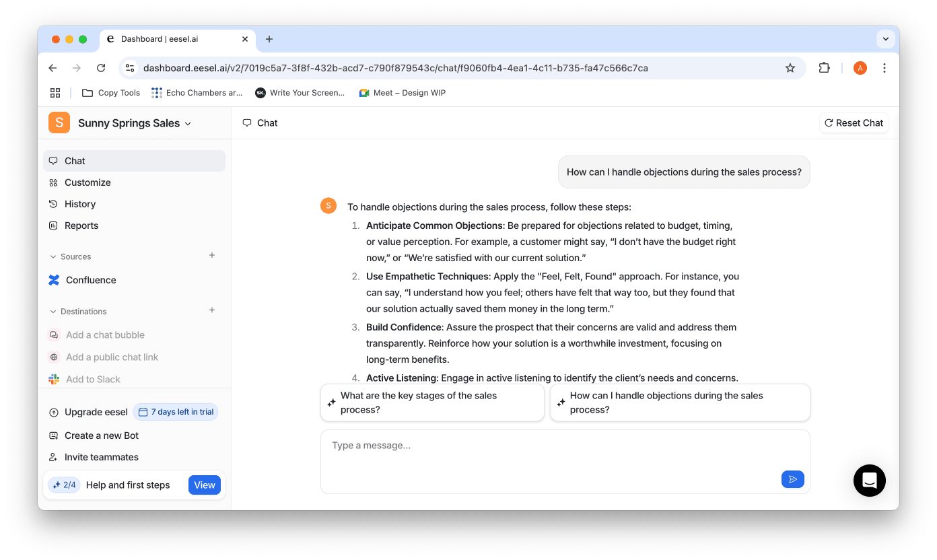Click the blue send message arrow
Viewport: 937px width, 560px height.
(x=793, y=479)
